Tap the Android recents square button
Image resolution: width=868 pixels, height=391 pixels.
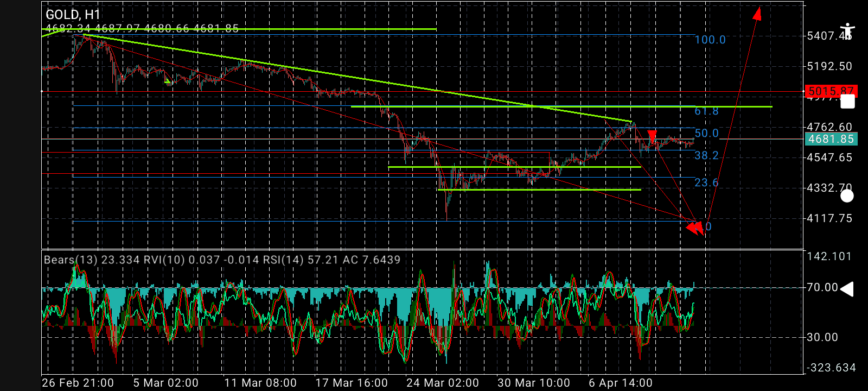coord(847,102)
